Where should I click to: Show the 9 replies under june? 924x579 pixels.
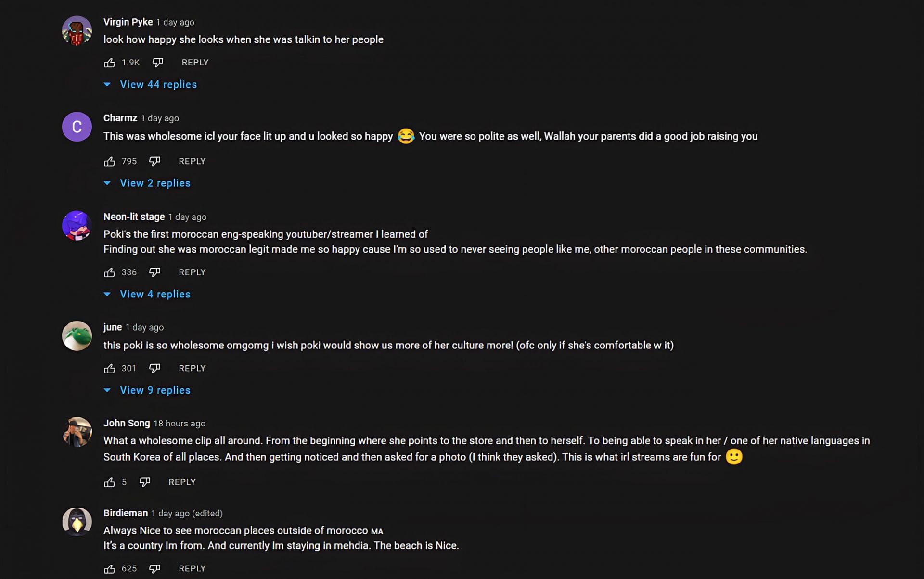coord(155,390)
